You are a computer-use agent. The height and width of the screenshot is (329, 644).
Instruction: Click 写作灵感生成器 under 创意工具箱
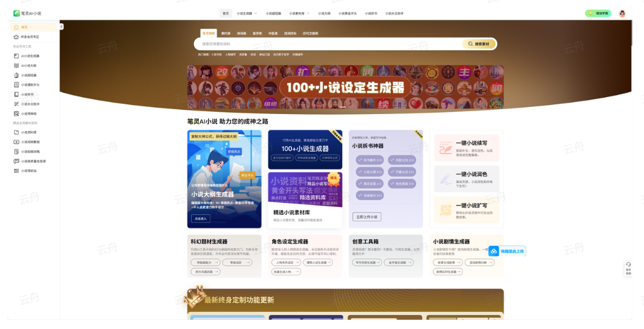click(367, 262)
